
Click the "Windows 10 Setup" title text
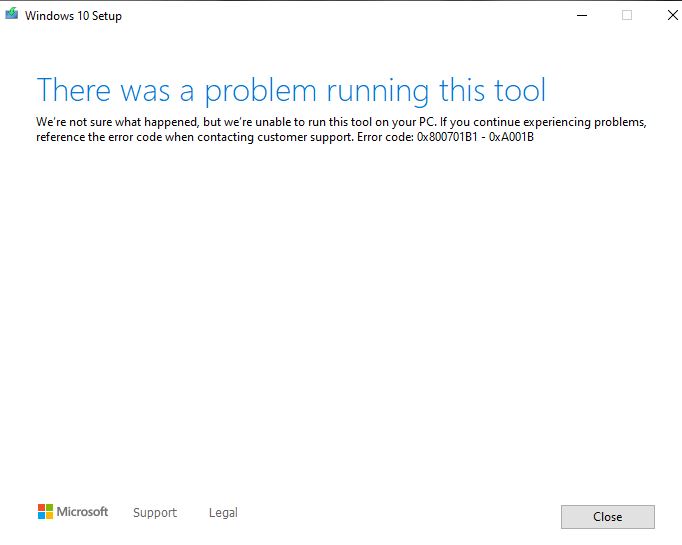pos(73,16)
